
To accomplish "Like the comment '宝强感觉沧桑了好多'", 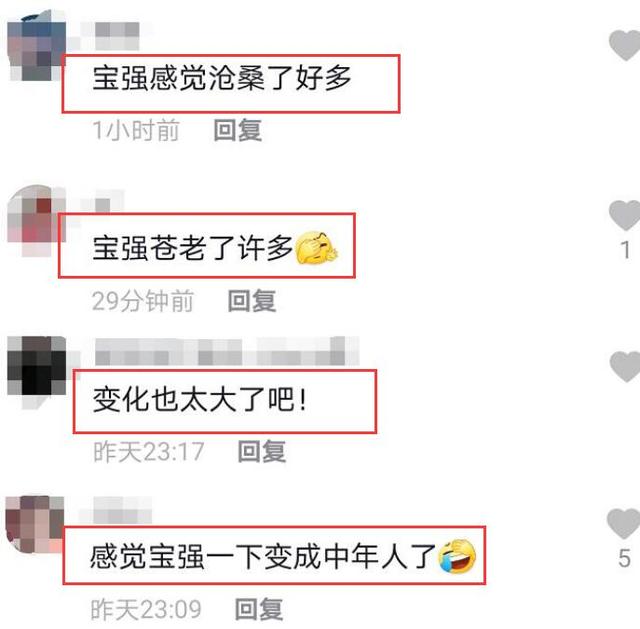I will 624,45.
